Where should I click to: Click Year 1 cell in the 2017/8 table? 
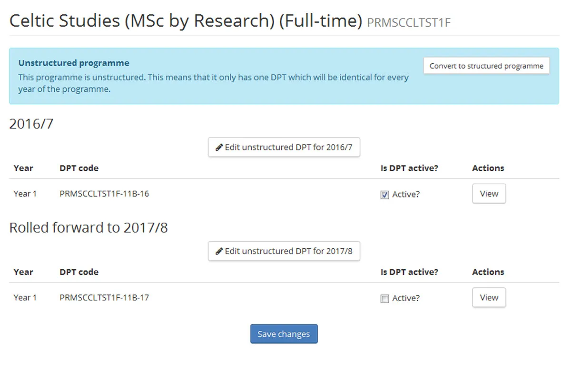coord(25,297)
